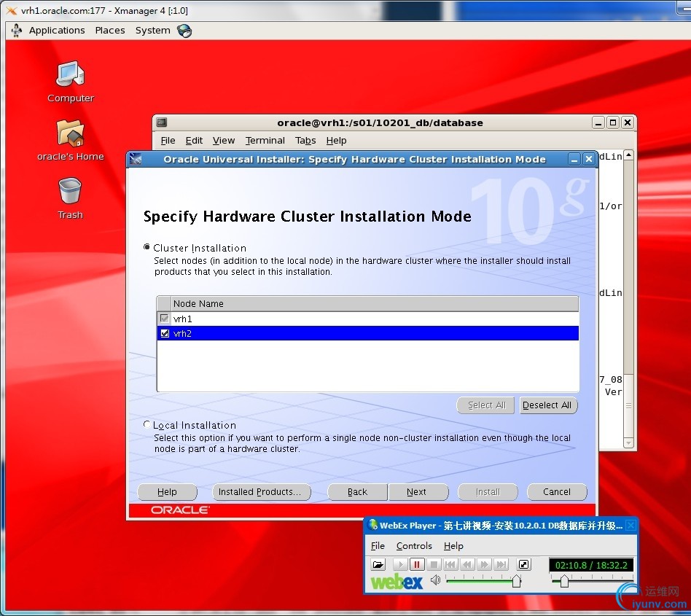Open the terminal Help menu
This screenshot has height=616, width=691.
(336, 141)
